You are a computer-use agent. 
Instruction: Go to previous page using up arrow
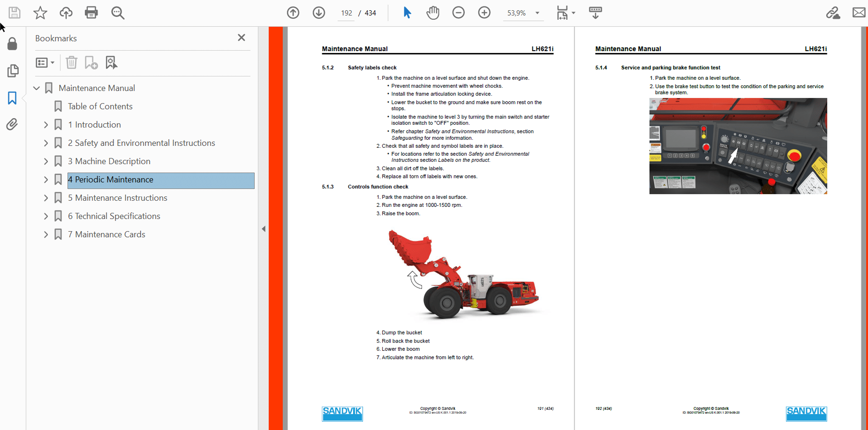293,13
